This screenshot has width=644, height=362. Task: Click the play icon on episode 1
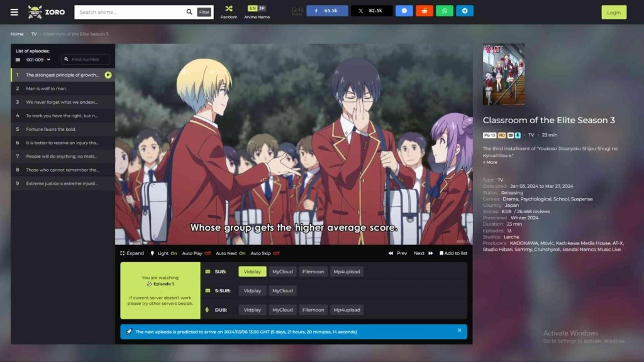click(108, 75)
